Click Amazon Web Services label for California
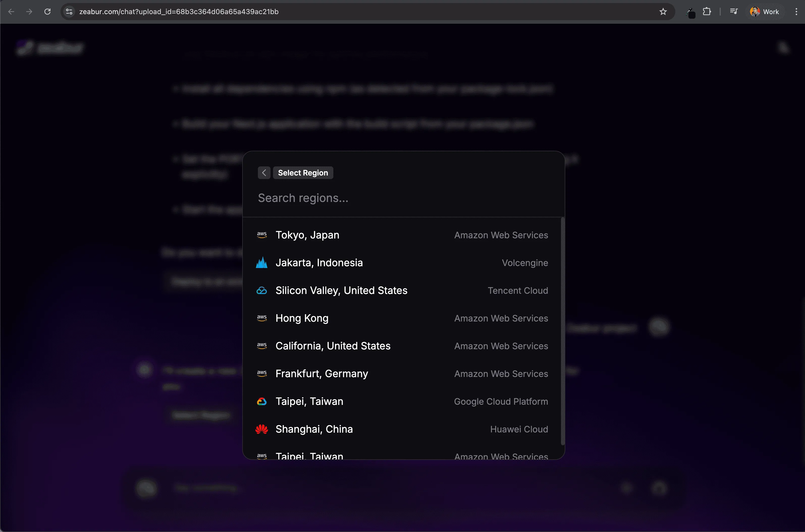 [501, 346]
